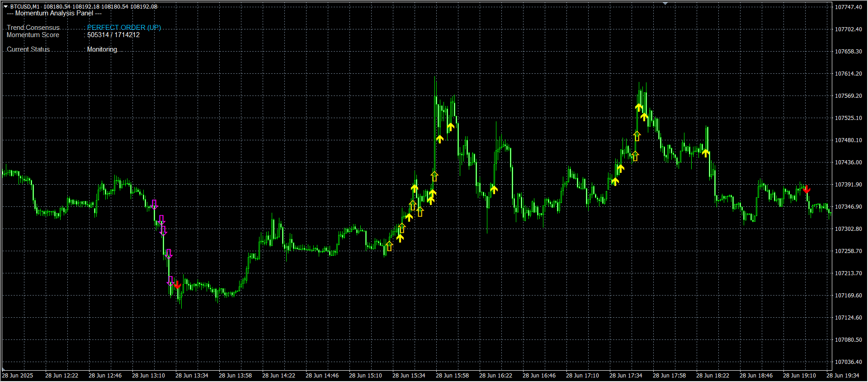
Task: Click time label '28 Jun 15:58'
Action: coord(453,376)
